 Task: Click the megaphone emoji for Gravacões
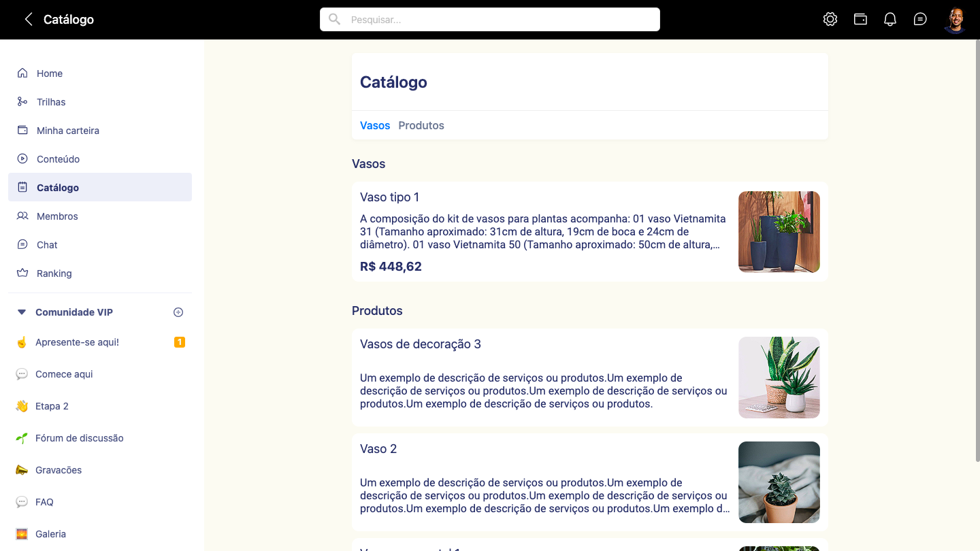pos(22,470)
